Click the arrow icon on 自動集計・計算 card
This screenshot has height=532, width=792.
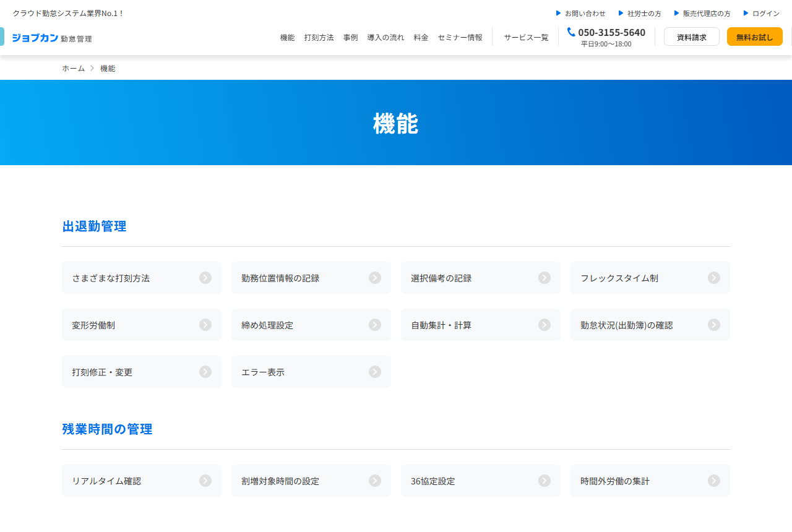click(x=544, y=325)
